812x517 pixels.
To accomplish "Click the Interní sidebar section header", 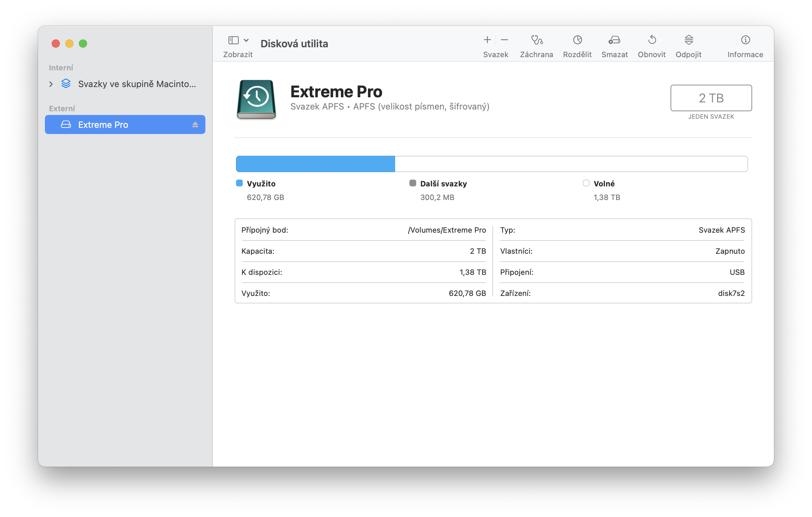I will click(x=61, y=68).
